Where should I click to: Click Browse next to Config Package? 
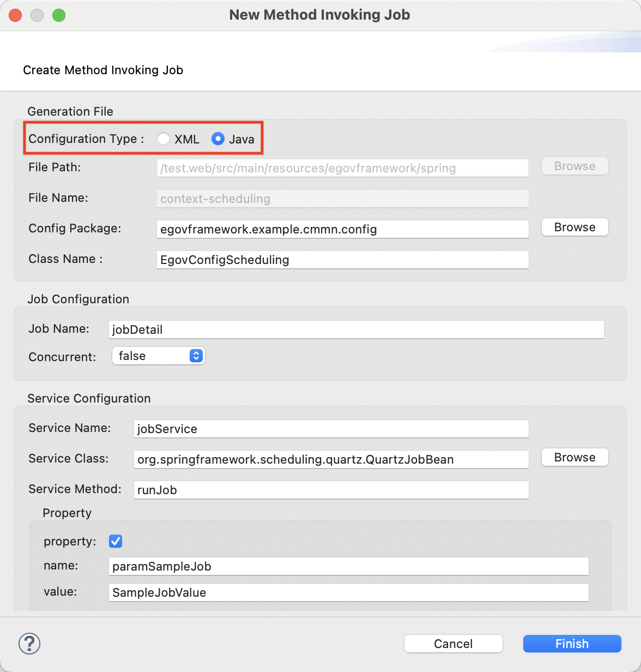point(575,227)
